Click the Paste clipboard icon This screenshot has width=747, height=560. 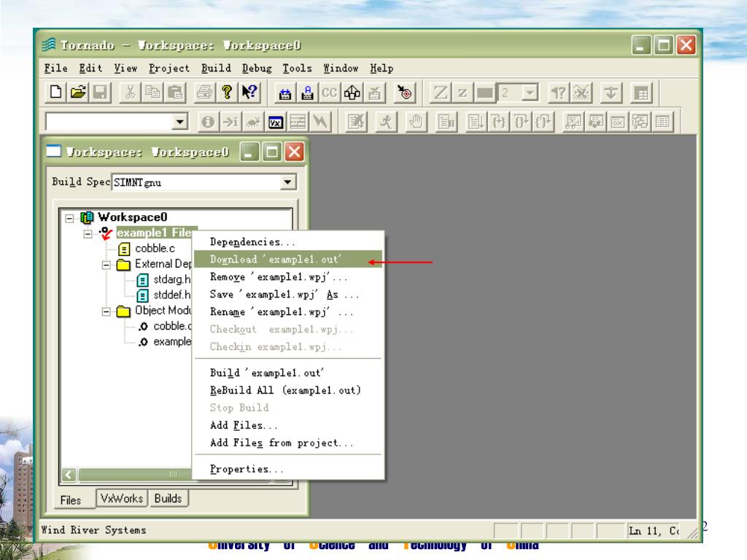pyautogui.click(x=175, y=92)
